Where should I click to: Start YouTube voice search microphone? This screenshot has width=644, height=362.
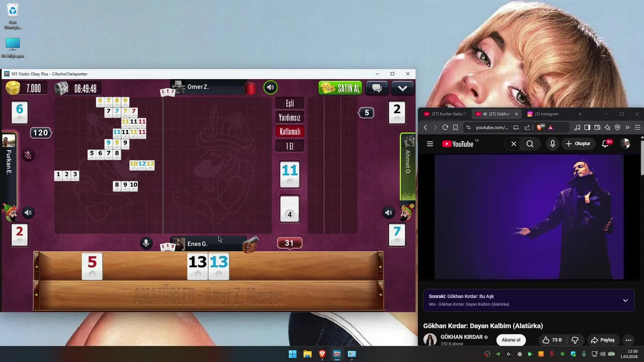(x=552, y=144)
